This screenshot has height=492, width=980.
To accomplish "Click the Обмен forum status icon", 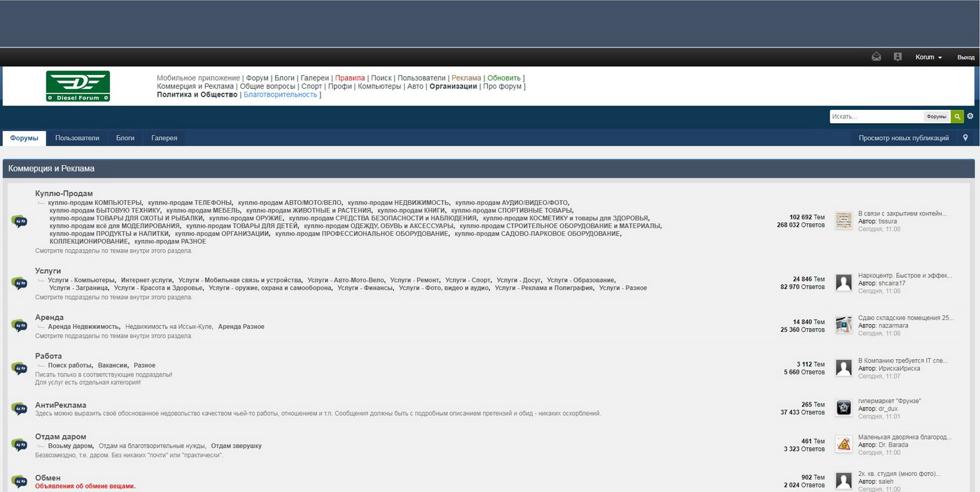I will tap(19, 482).
